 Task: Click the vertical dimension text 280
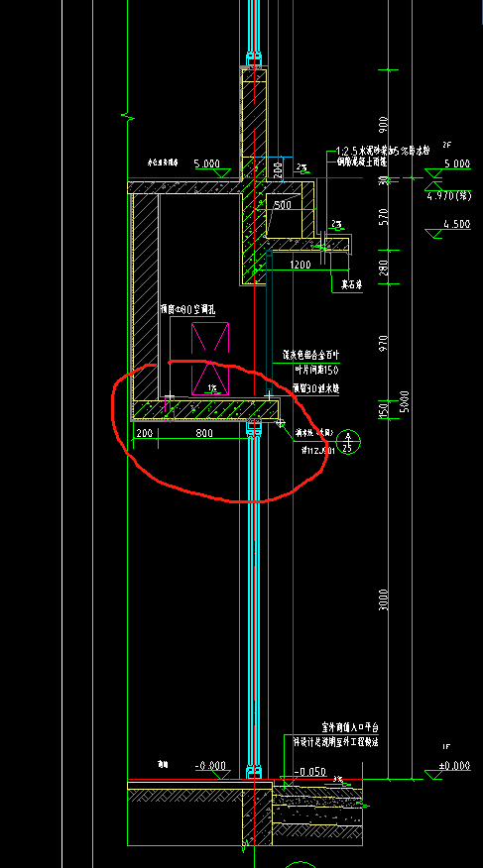[x=384, y=268]
